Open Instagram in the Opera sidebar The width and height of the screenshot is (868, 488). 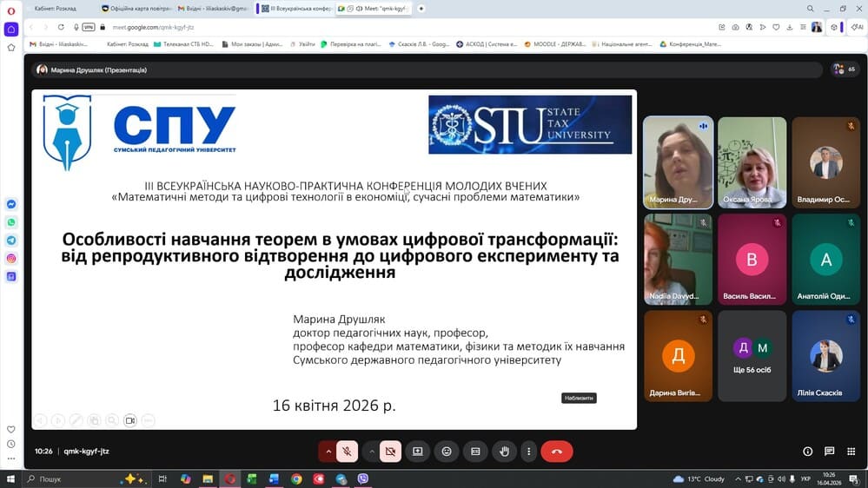[x=11, y=259]
